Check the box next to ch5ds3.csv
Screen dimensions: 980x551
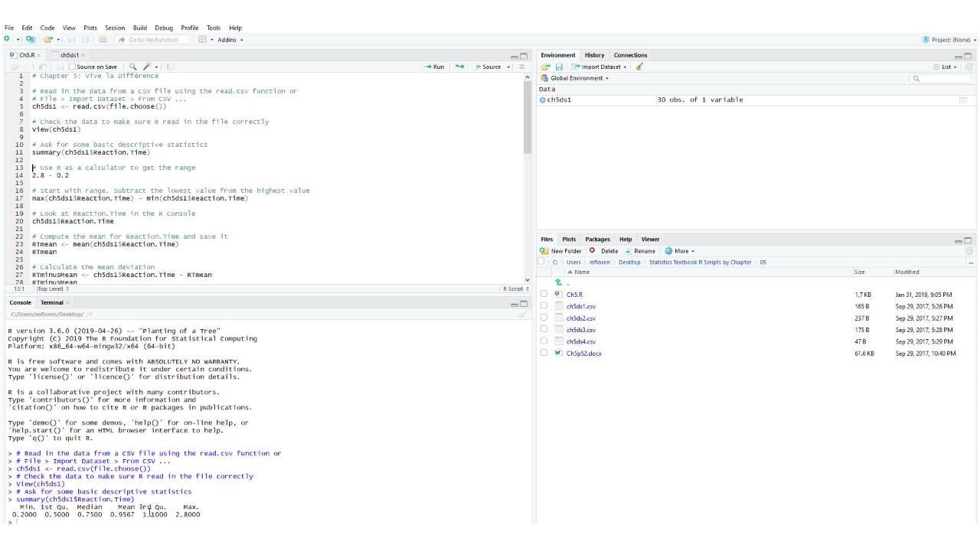(544, 330)
